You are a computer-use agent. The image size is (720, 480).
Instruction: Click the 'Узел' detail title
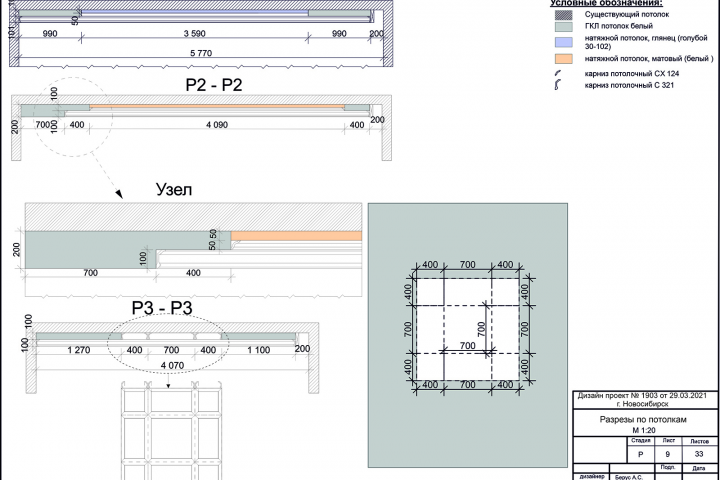point(174,189)
